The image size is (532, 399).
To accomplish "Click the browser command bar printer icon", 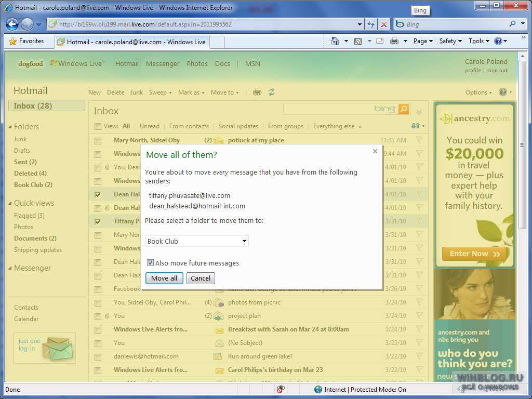I will tap(394, 42).
